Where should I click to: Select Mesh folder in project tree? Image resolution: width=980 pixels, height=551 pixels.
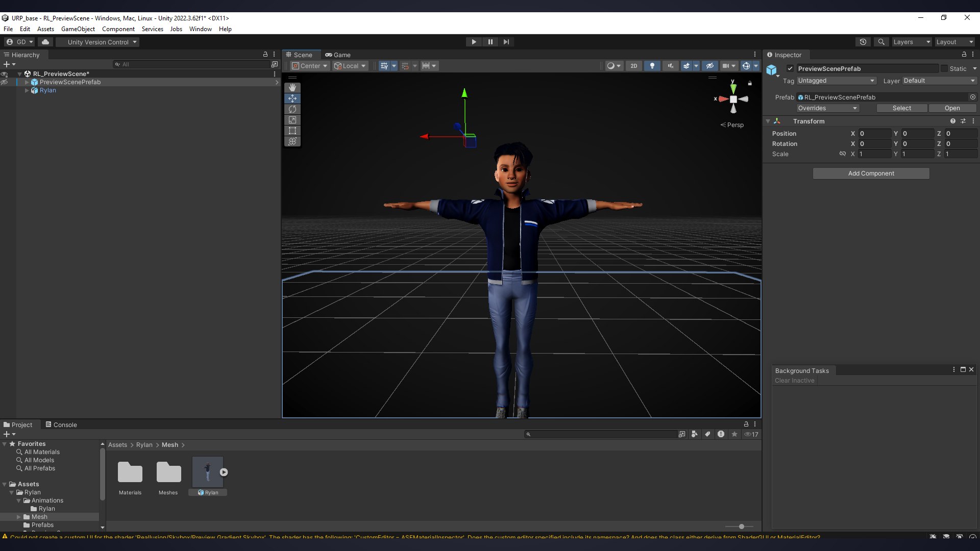(39, 517)
